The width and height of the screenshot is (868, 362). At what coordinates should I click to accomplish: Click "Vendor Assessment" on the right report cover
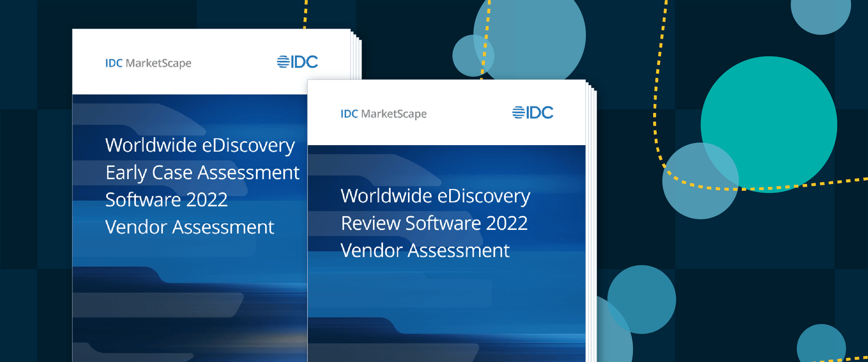[425, 251]
